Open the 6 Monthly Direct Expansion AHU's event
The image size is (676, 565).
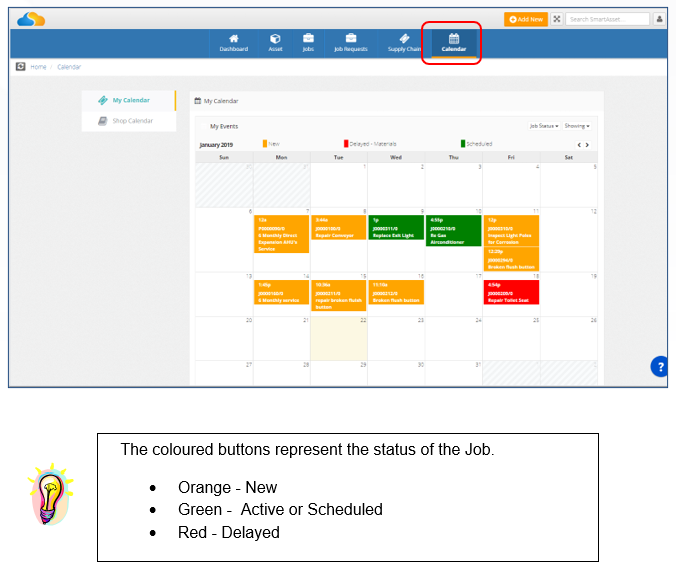coord(281,234)
